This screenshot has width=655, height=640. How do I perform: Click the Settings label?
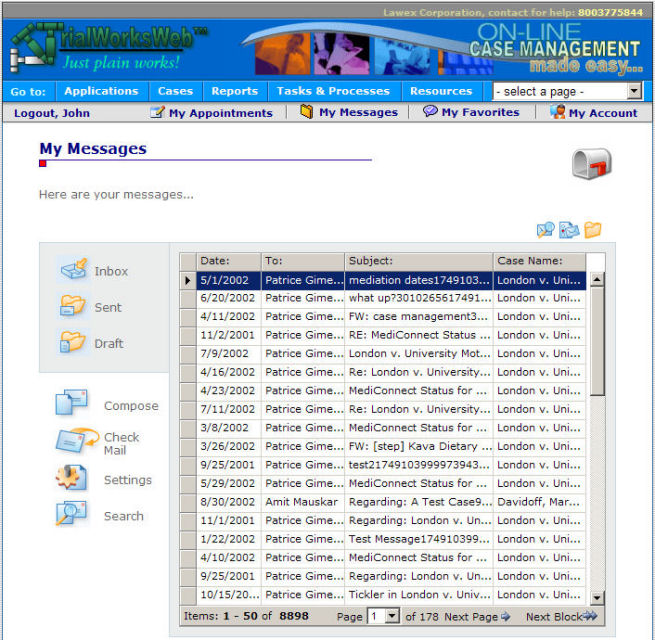[x=127, y=480]
